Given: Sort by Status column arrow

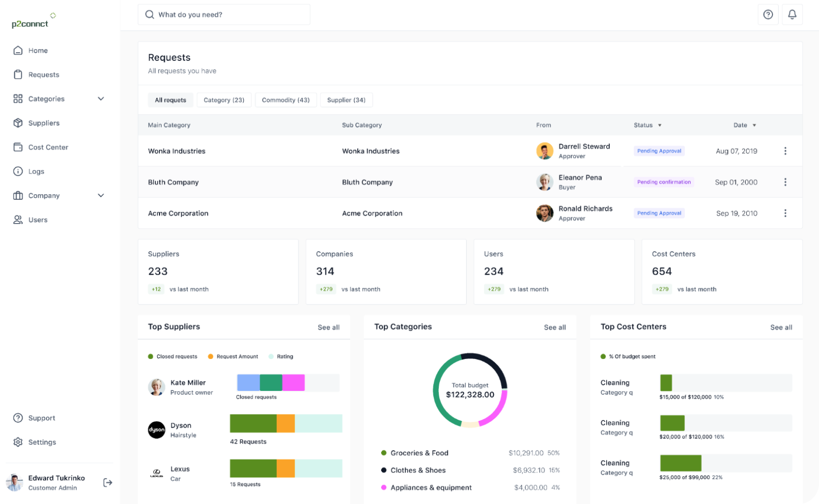Looking at the screenshot, I should coord(659,125).
